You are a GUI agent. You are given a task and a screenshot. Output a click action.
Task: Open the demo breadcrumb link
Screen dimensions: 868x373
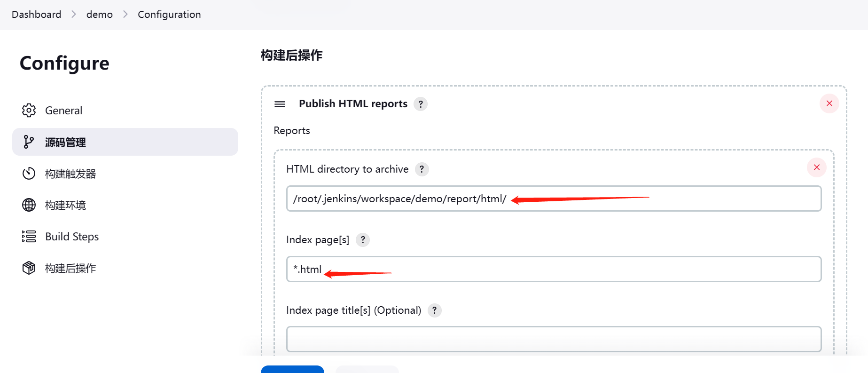tap(100, 15)
